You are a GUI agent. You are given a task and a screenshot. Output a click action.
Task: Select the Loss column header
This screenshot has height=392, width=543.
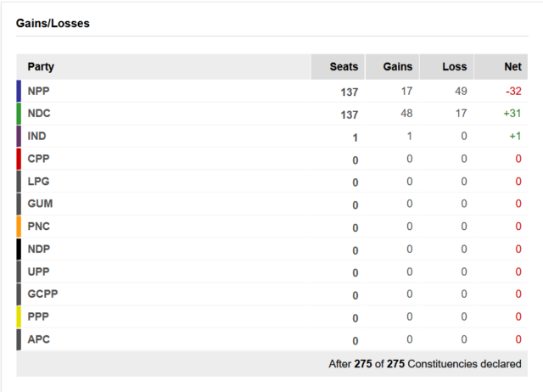pos(447,67)
